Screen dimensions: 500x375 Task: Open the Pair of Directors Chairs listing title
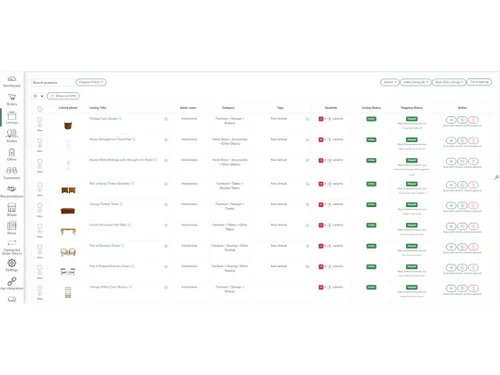coord(105,246)
